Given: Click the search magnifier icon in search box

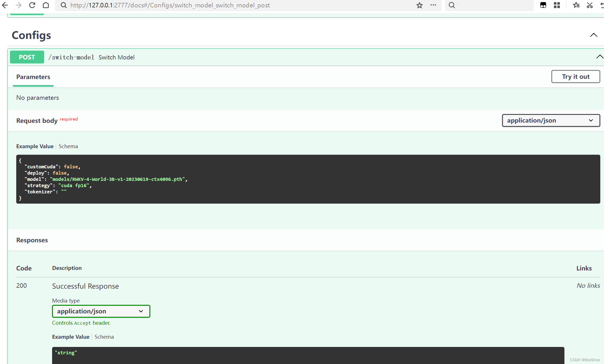Looking at the screenshot, I should [x=452, y=5].
